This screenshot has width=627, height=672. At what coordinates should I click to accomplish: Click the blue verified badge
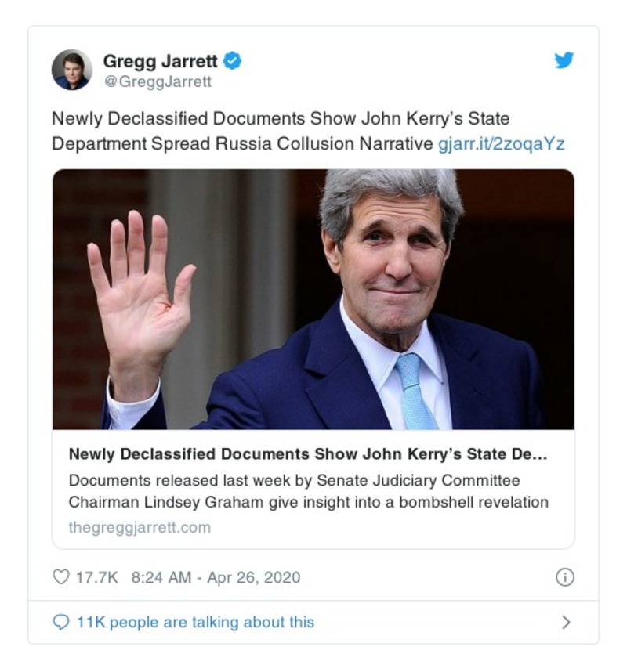pos(233,60)
